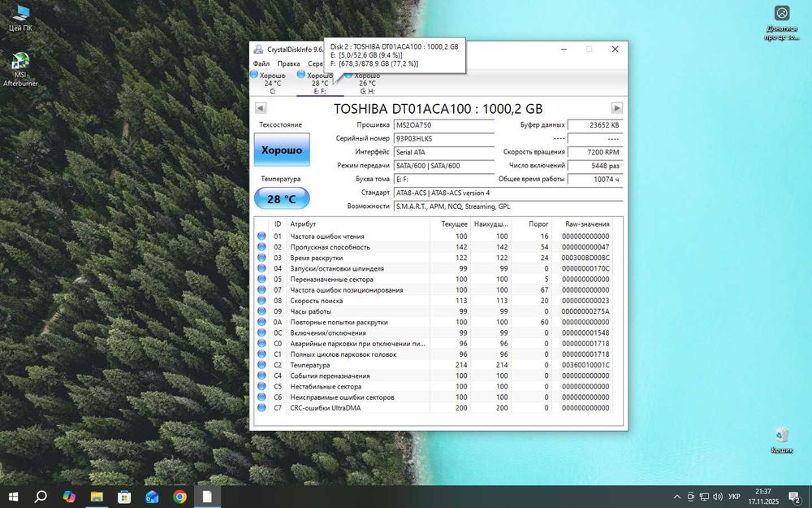The width and height of the screenshot is (812, 508).
Task: Open the Файл menu
Action: [261, 63]
